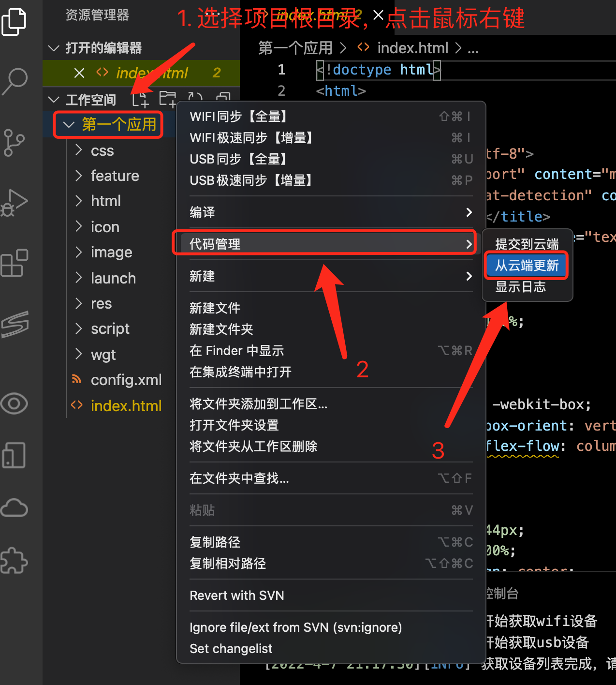
Task: Expand the image folder
Action: (x=79, y=252)
